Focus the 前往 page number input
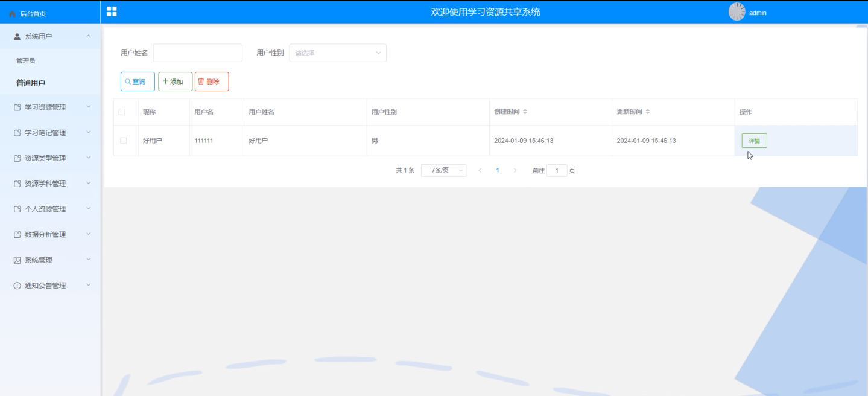The width and height of the screenshot is (868, 396). click(x=557, y=171)
